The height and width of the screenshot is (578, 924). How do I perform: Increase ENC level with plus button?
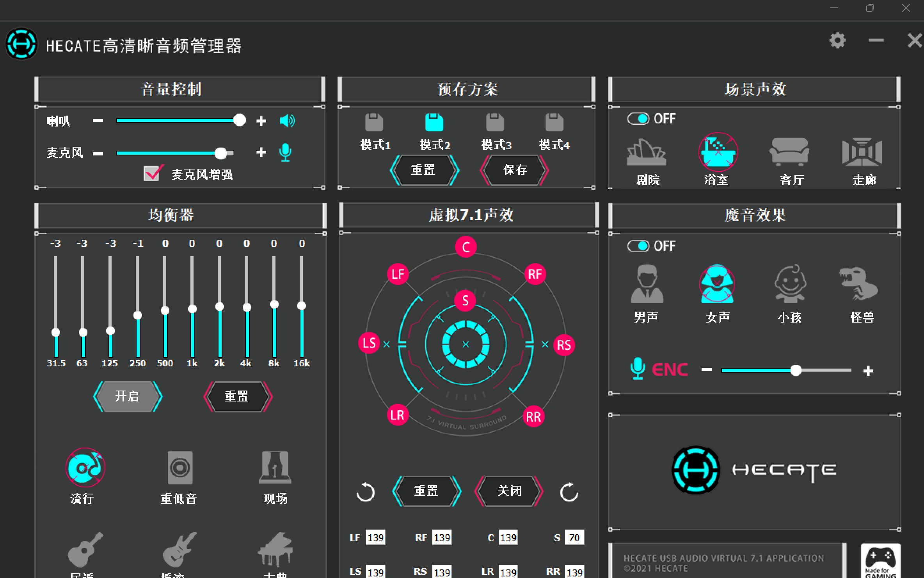point(868,371)
